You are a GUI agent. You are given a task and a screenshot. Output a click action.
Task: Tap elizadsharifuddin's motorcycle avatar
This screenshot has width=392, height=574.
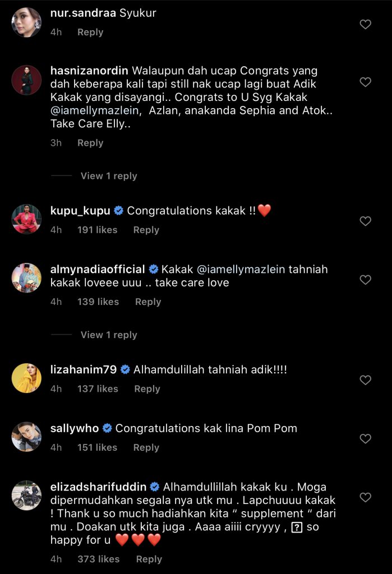click(x=26, y=495)
